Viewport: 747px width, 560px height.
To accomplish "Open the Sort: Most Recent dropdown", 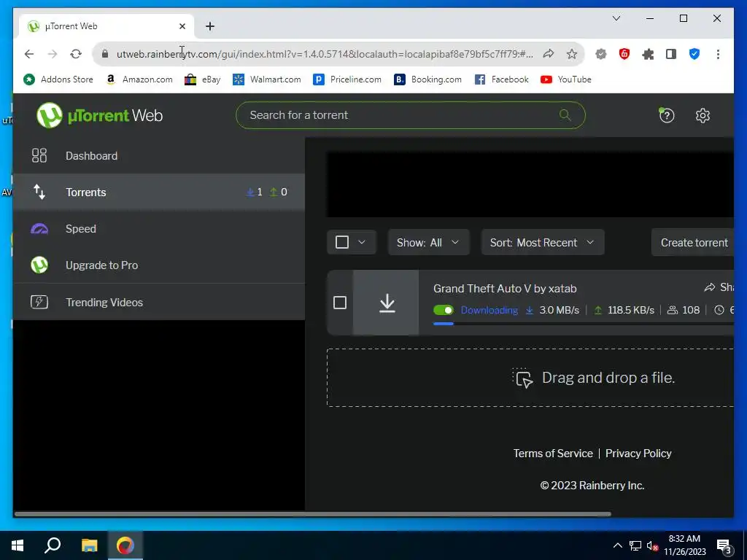I will [x=543, y=242].
